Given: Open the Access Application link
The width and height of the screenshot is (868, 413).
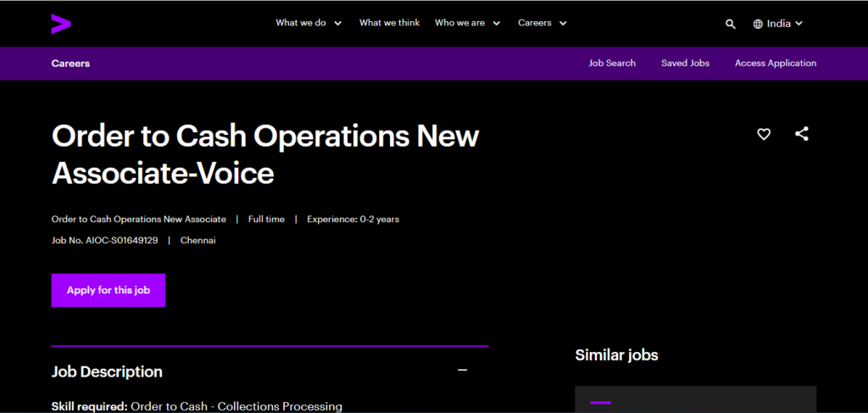Looking at the screenshot, I should tap(775, 63).
